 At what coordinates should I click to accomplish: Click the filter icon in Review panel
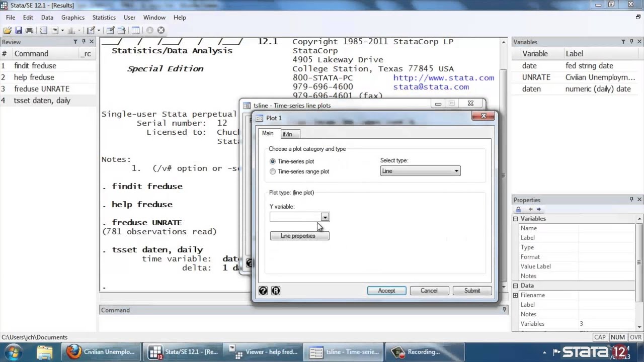pos(75,42)
